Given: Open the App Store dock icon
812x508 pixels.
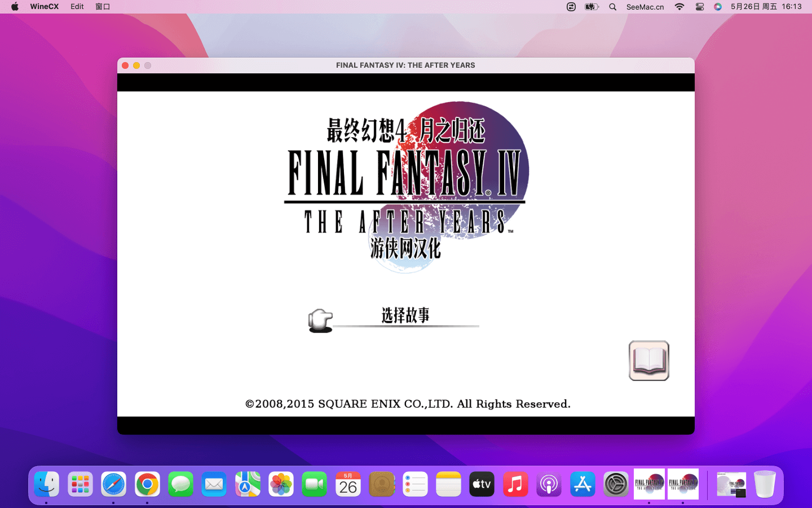Looking at the screenshot, I should pyautogui.click(x=582, y=484).
